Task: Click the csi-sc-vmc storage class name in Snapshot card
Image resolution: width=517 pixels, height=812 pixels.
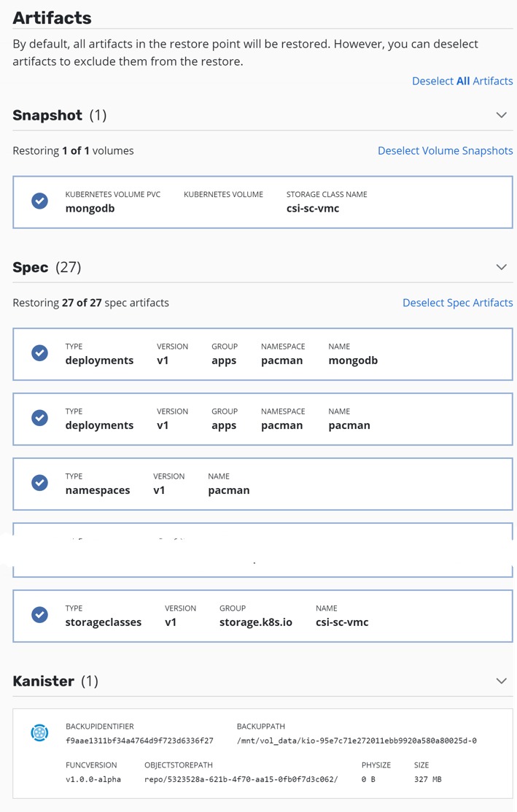Action: (313, 209)
